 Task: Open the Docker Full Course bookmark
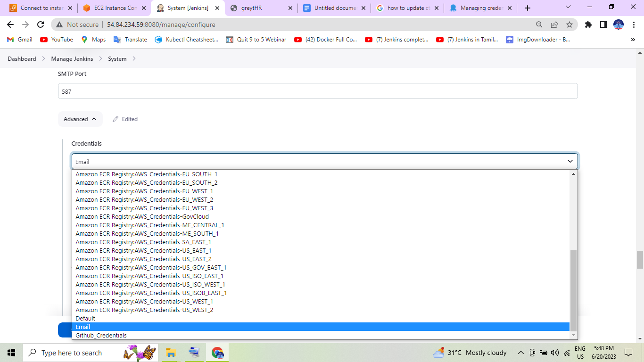tap(326, 40)
